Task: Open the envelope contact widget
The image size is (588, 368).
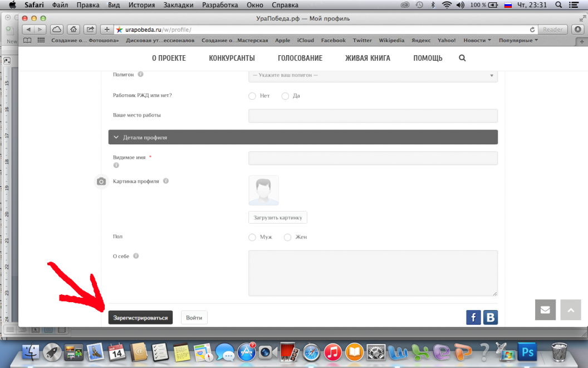Action: (x=545, y=310)
